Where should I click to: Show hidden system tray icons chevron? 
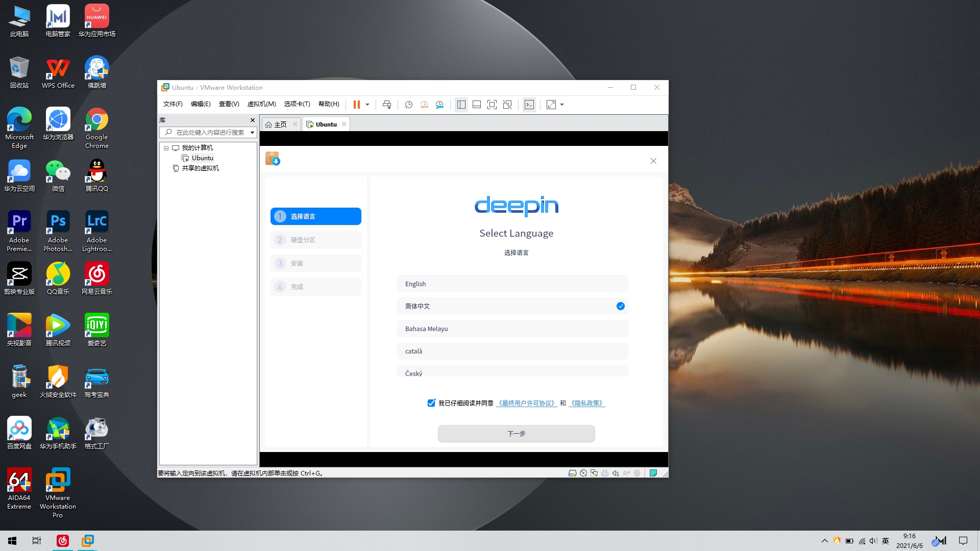824,541
